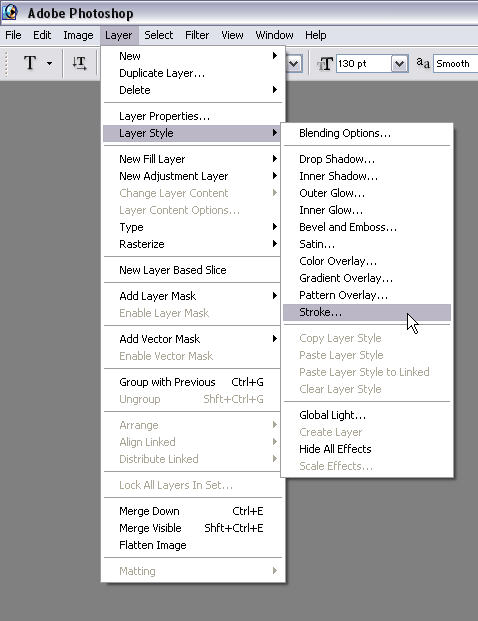Open the font size dropdown arrow
Image resolution: width=478 pixels, height=621 pixels.
[400, 64]
